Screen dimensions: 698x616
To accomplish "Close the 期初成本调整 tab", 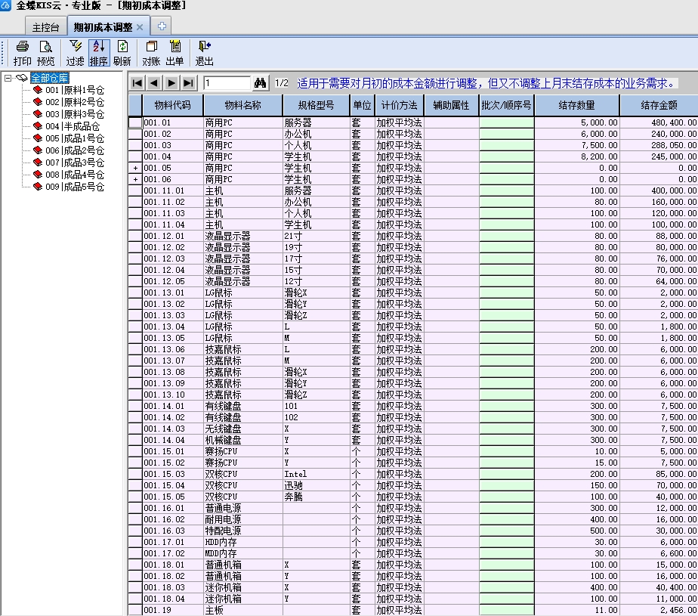I will pyautogui.click(x=140, y=27).
